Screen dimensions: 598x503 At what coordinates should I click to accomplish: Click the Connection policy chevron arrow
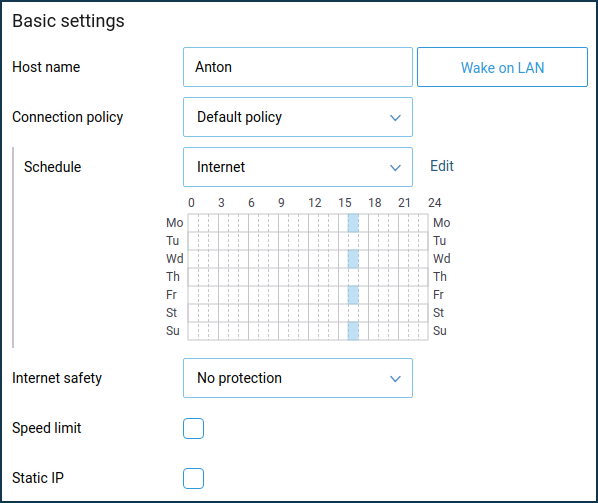point(395,117)
